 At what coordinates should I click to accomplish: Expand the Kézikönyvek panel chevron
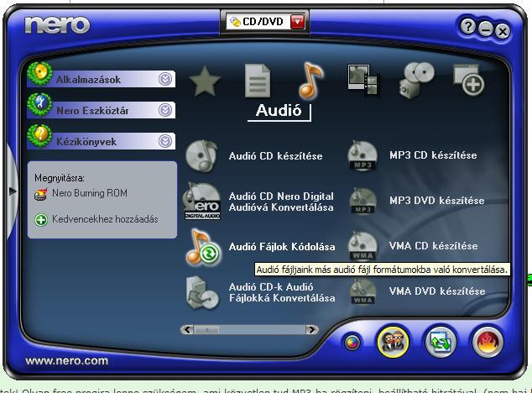pyautogui.click(x=165, y=141)
